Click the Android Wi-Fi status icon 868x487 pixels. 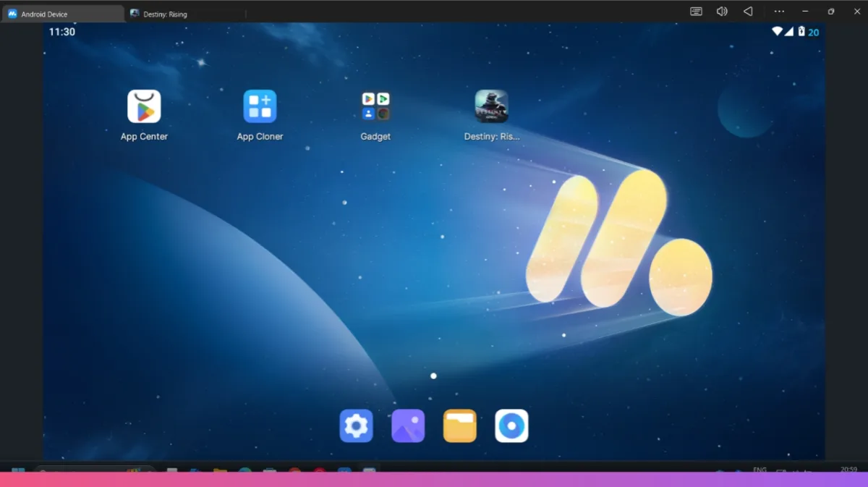[778, 32]
